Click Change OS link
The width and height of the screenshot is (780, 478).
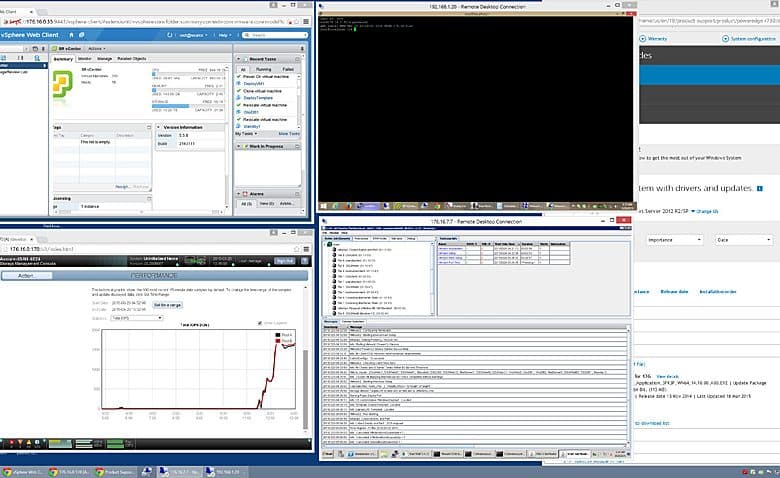tap(707, 211)
